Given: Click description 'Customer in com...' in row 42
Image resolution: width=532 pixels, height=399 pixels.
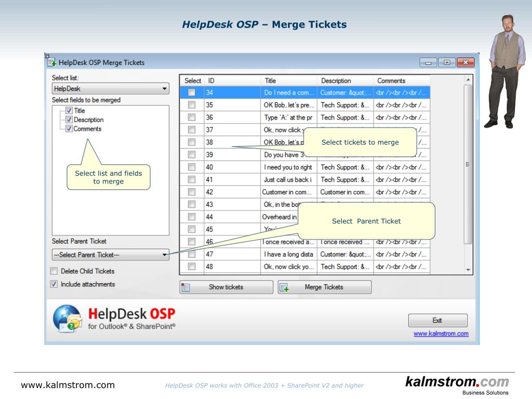Looking at the screenshot, I should point(345,192).
